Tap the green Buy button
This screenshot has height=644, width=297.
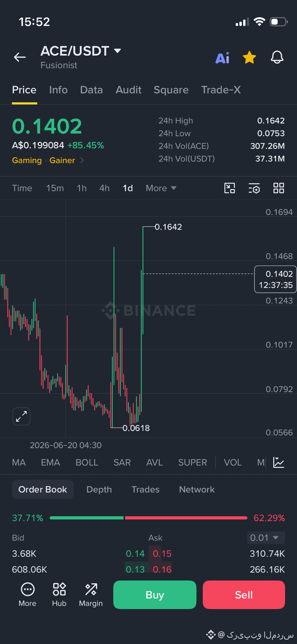click(x=155, y=595)
